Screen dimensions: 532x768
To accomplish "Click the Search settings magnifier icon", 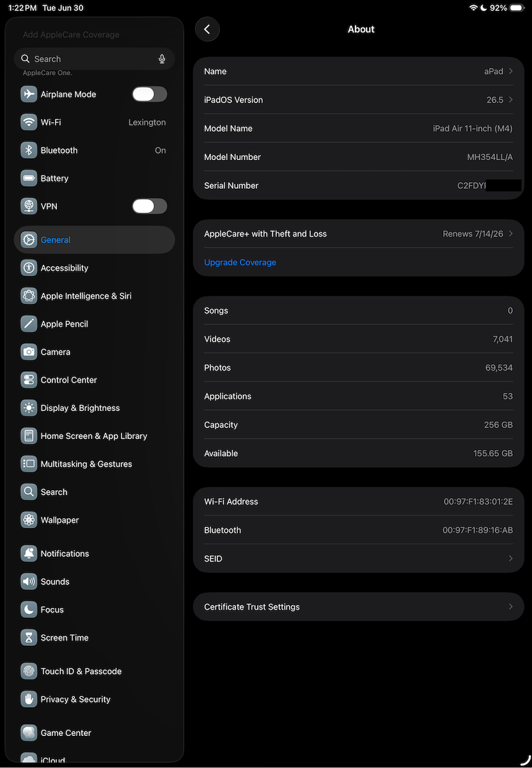I will pyautogui.click(x=29, y=492).
